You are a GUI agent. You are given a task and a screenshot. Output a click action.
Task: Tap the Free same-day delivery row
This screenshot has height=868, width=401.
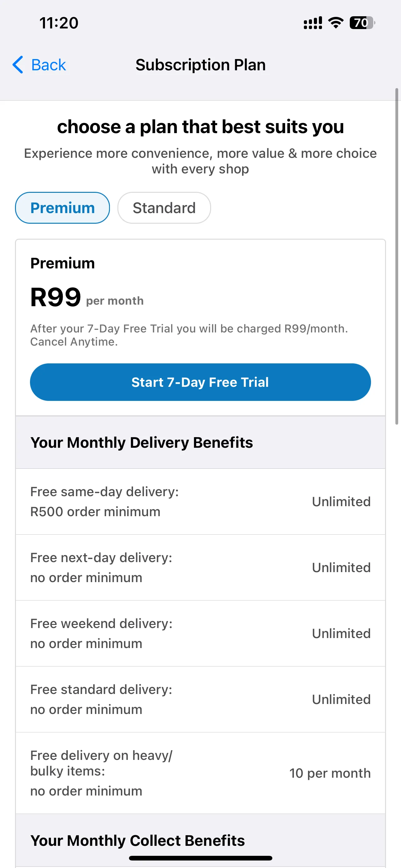click(200, 501)
